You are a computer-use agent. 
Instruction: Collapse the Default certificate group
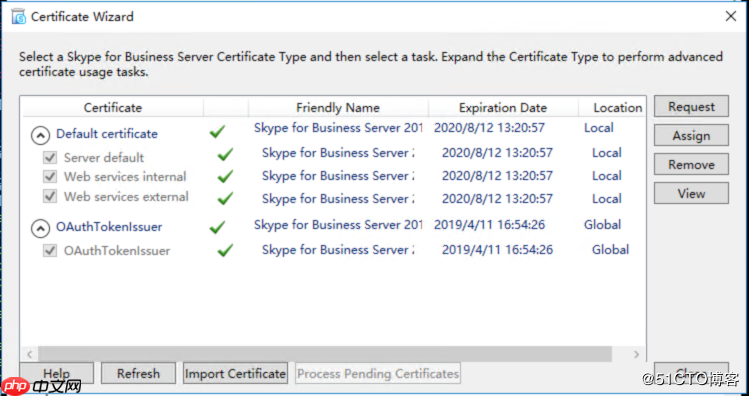tap(40, 136)
